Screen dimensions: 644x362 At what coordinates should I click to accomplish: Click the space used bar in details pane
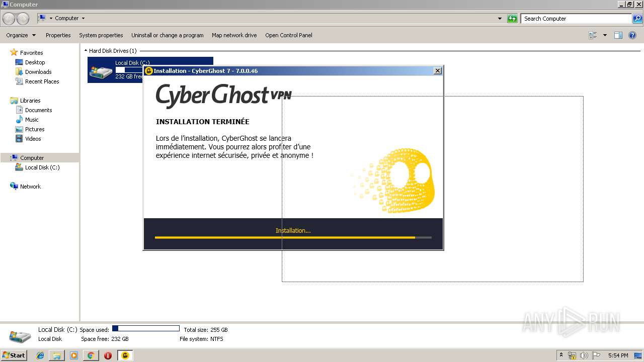click(146, 329)
